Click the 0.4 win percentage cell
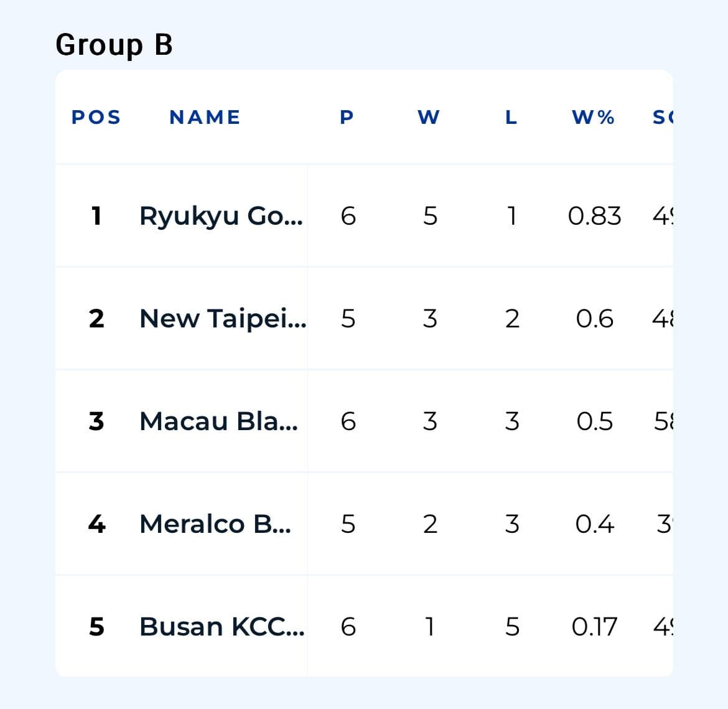 click(594, 524)
